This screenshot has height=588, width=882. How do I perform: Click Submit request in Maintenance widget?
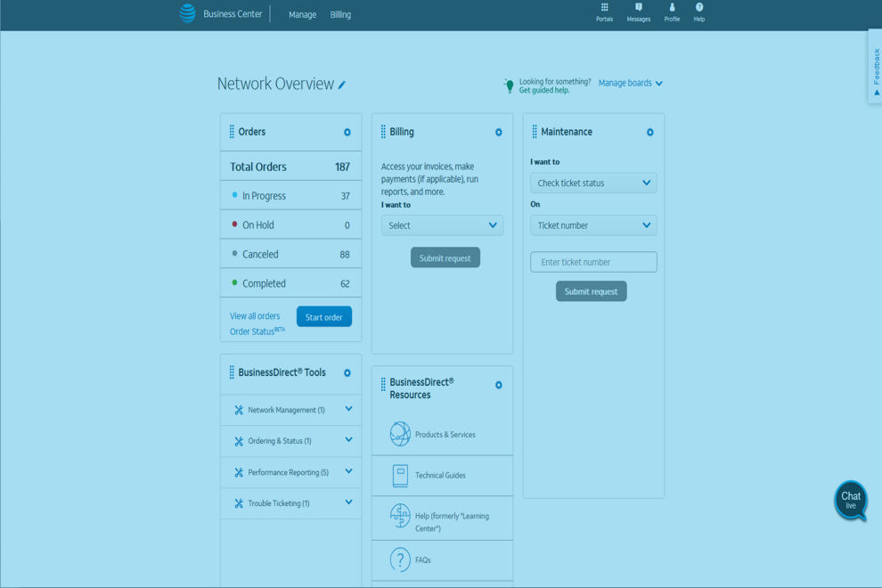point(592,291)
